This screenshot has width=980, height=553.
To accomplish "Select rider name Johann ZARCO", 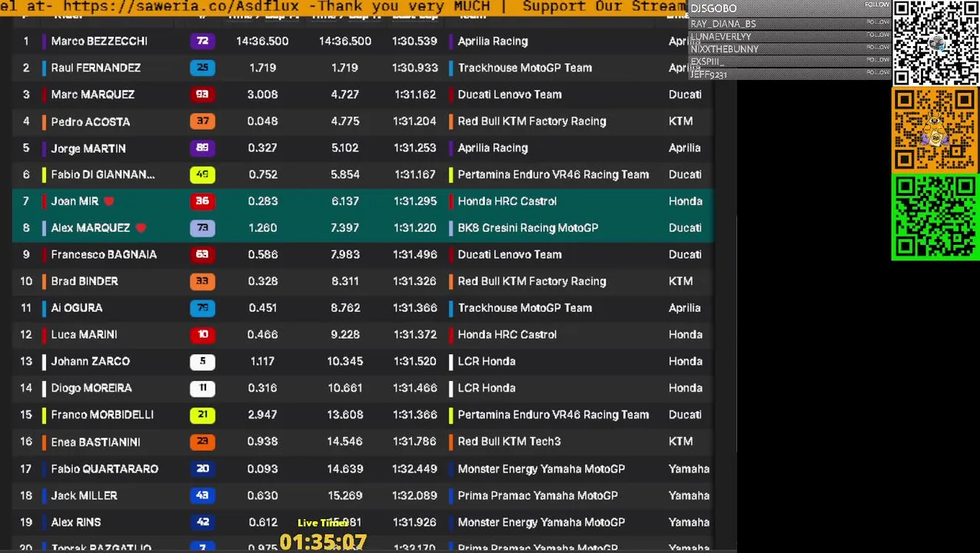I will (91, 361).
